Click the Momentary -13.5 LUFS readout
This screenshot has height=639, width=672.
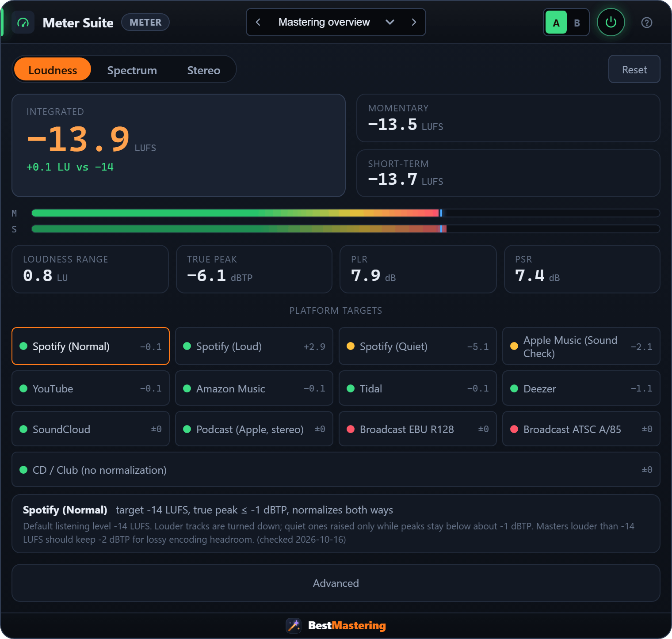click(x=508, y=118)
